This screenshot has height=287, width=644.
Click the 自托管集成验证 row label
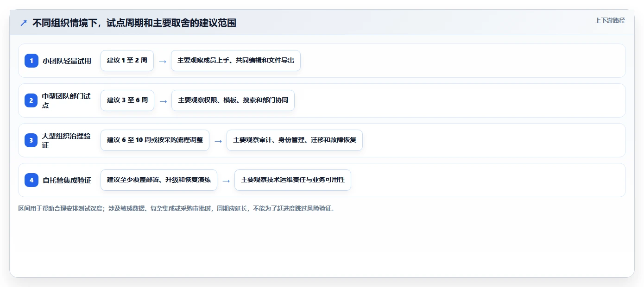(x=67, y=180)
